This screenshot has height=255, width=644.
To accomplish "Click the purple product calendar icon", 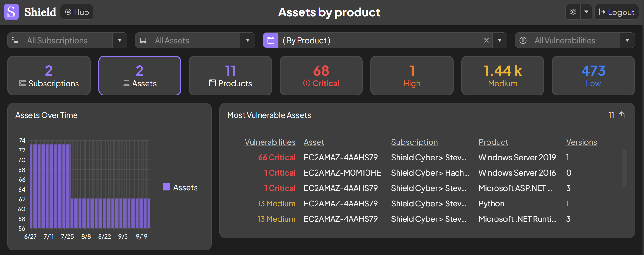I will (271, 40).
